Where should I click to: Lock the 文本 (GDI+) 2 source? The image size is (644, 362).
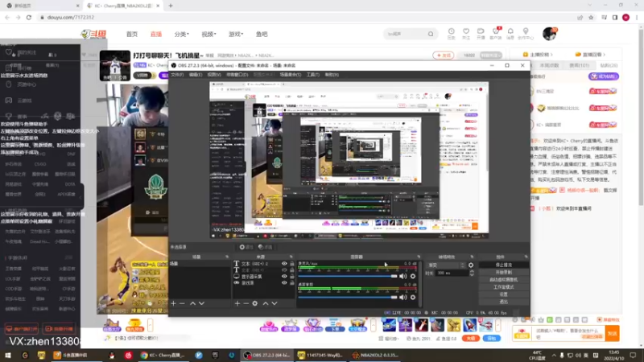(292, 264)
